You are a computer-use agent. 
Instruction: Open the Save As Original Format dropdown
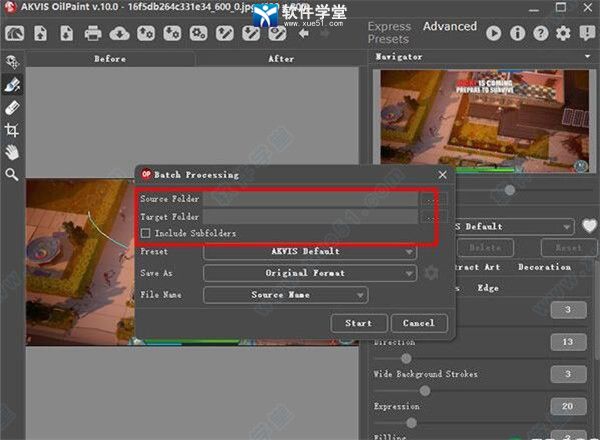tap(310, 273)
